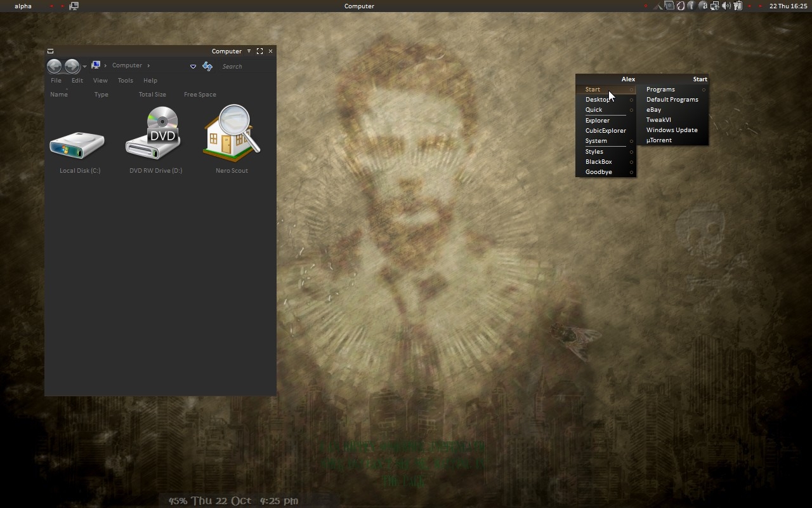Open the BlackBox submenu in Alex menu
Image resolution: width=812 pixels, height=508 pixels.
(606, 162)
